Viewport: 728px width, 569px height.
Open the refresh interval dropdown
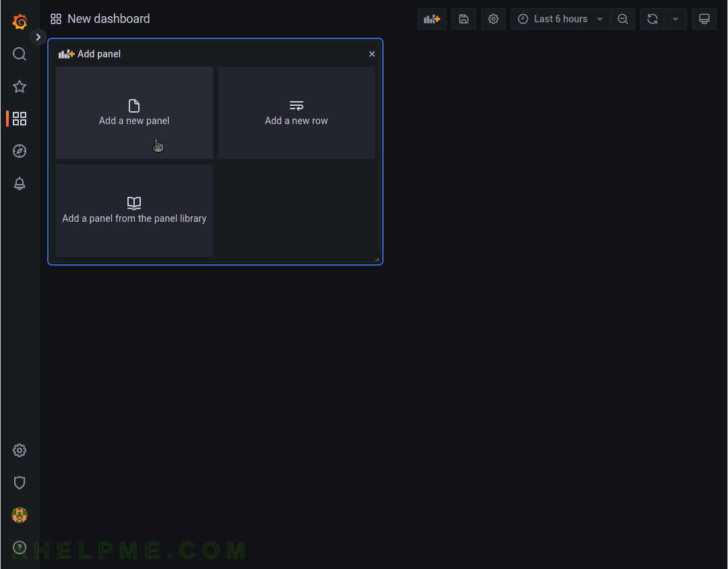tap(675, 19)
